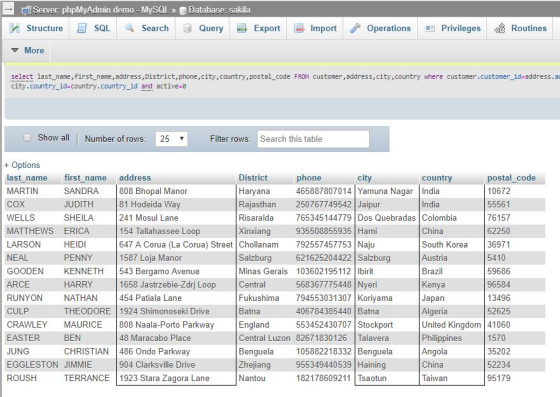Click Database: sakila breadcrumb link
This screenshot has height=397, width=560.
pyautogui.click(x=219, y=10)
